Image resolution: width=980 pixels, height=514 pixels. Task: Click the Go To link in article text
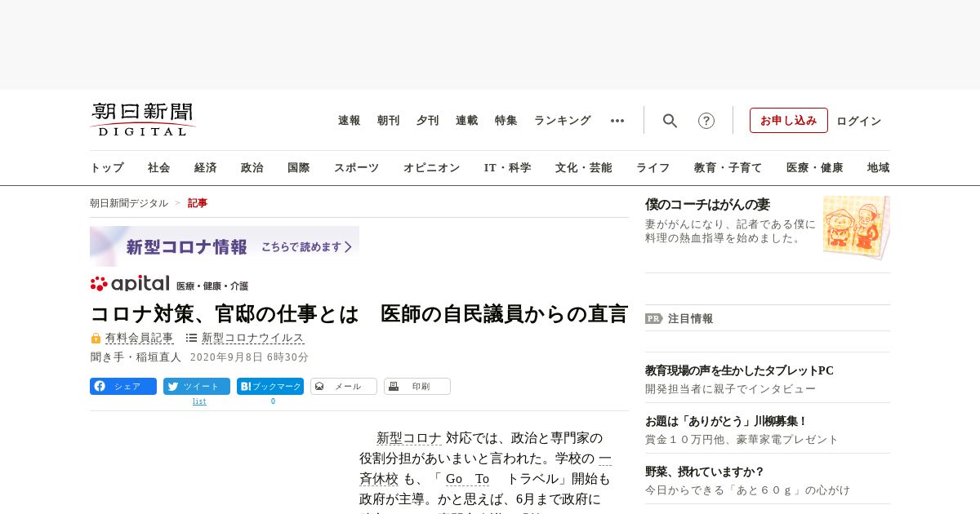[x=467, y=479]
